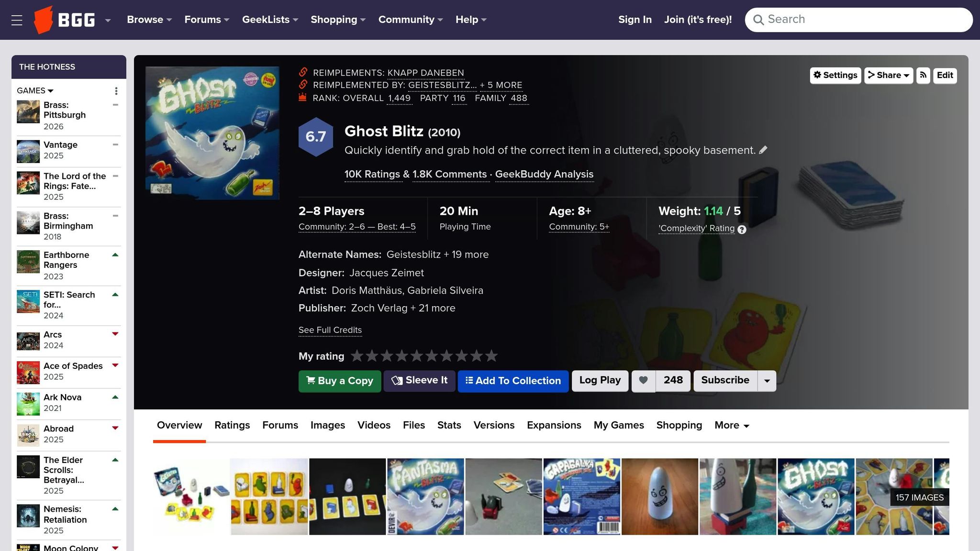The width and height of the screenshot is (980, 551).
Task: Rate the game ten stars
Action: click(491, 356)
